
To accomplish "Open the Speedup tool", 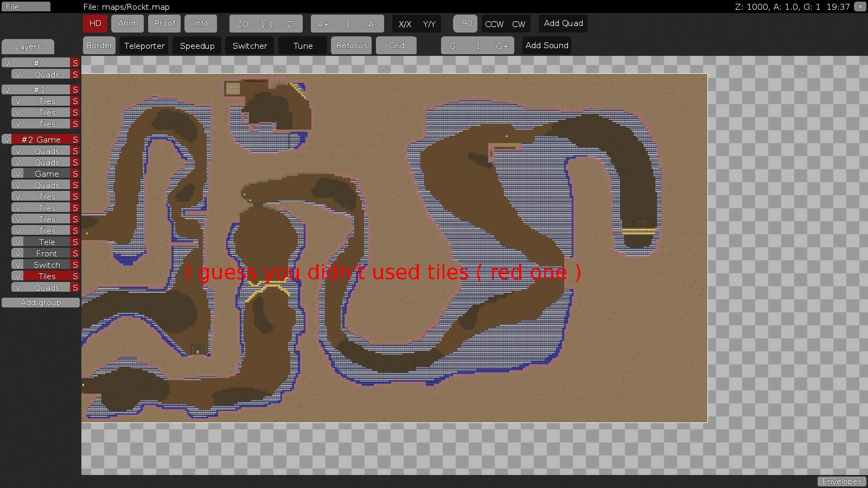I will point(197,45).
